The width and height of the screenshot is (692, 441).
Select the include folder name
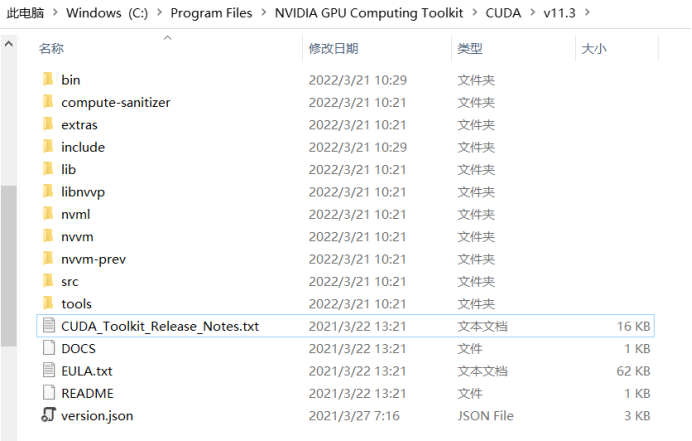(x=83, y=147)
